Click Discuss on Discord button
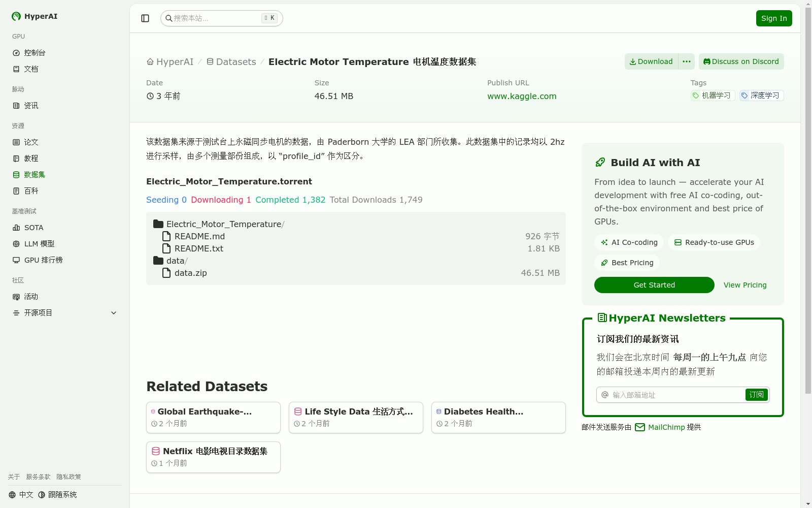Image resolution: width=812 pixels, height=508 pixels. [x=741, y=61]
